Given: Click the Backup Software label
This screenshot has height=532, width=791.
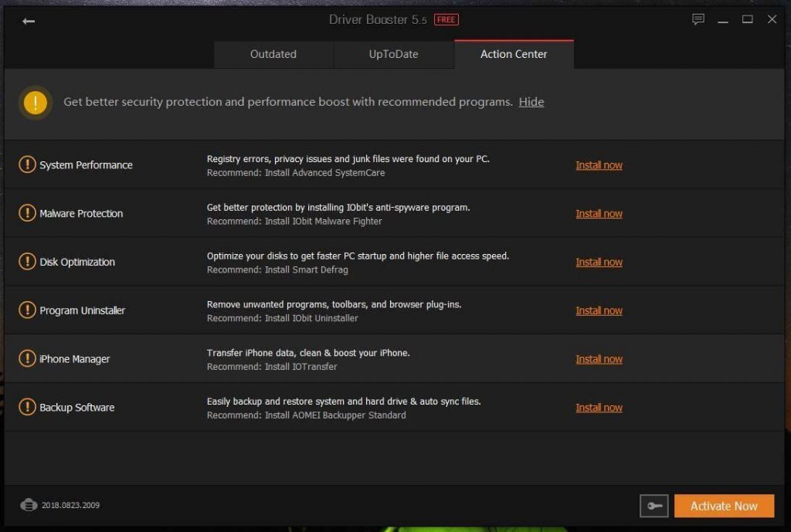Looking at the screenshot, I should coord(76,408).
